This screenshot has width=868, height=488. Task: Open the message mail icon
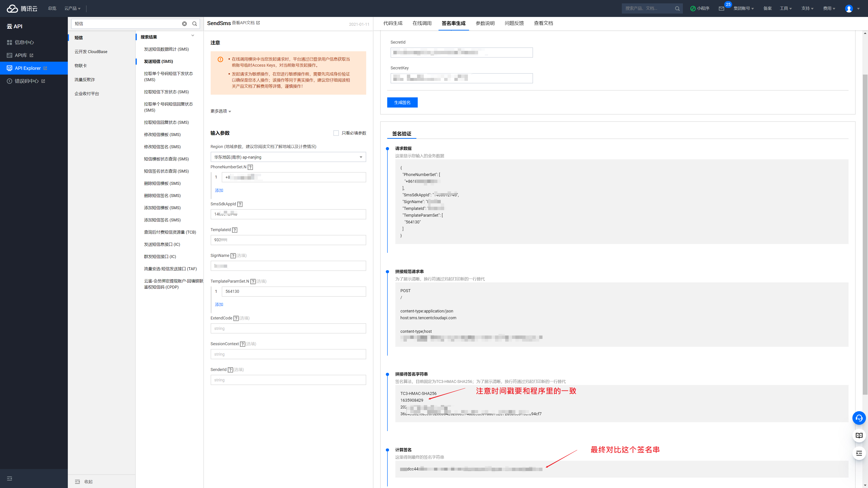point(722,8)
